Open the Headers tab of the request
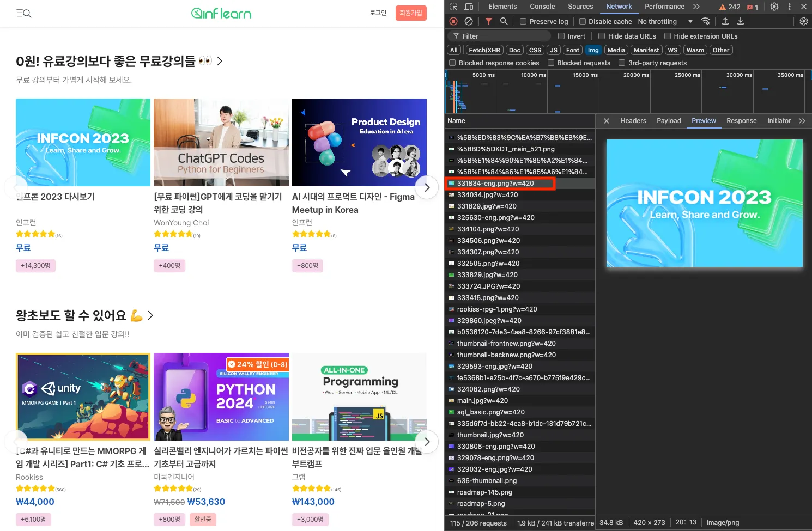The image size is (812, 531). pos(633,121)
